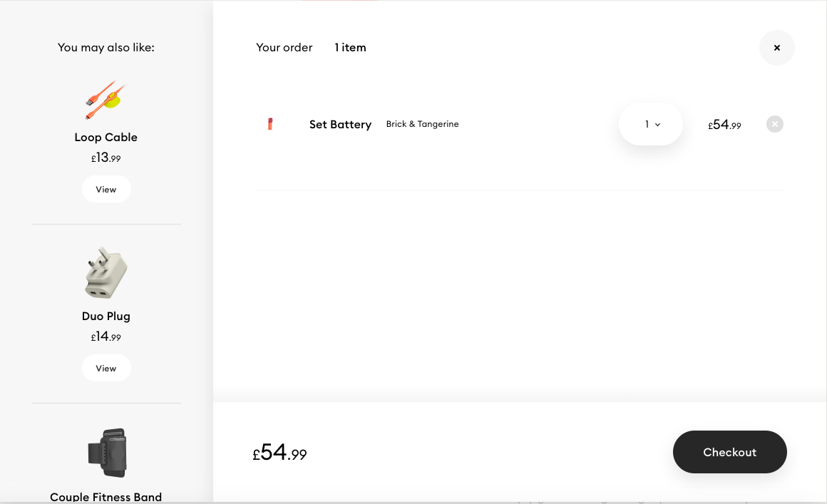Click the Loop Cable price £13.99
The height and width of the screenshot is (504, 827).
106,158
